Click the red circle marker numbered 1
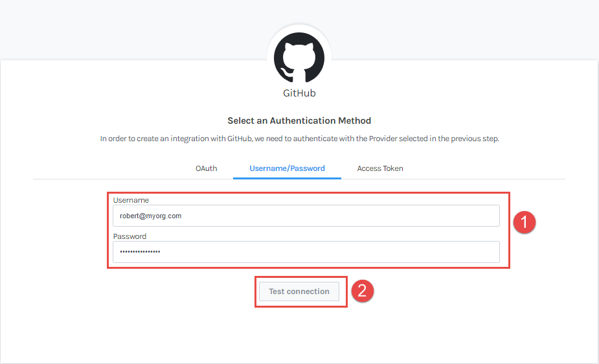This screenshot has height=364, width=599. 524,222
